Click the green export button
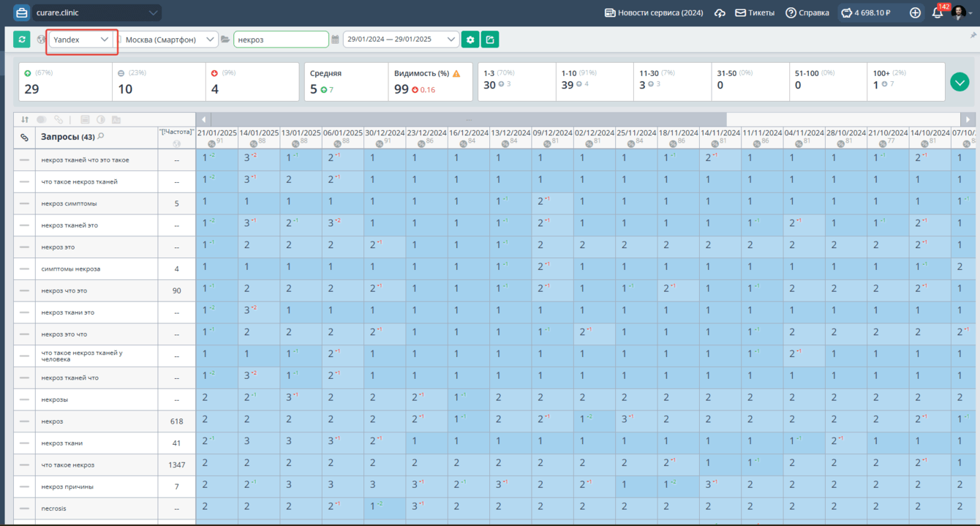 pos(490,40)
